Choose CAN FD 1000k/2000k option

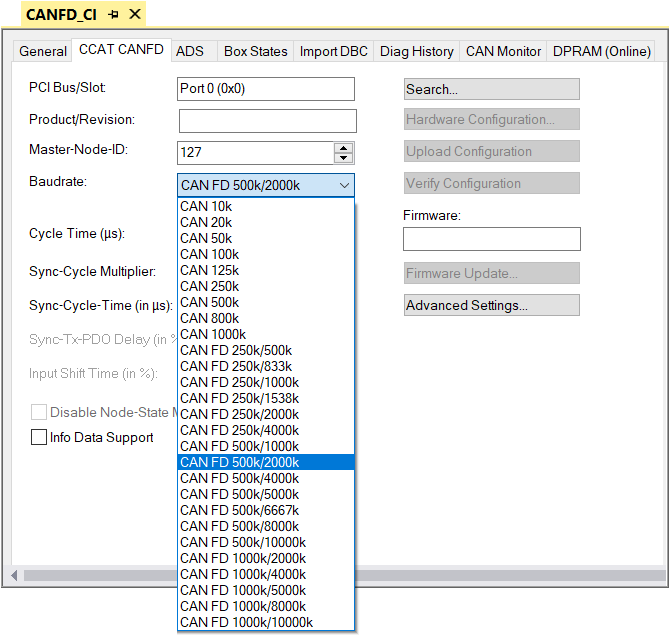266,558
